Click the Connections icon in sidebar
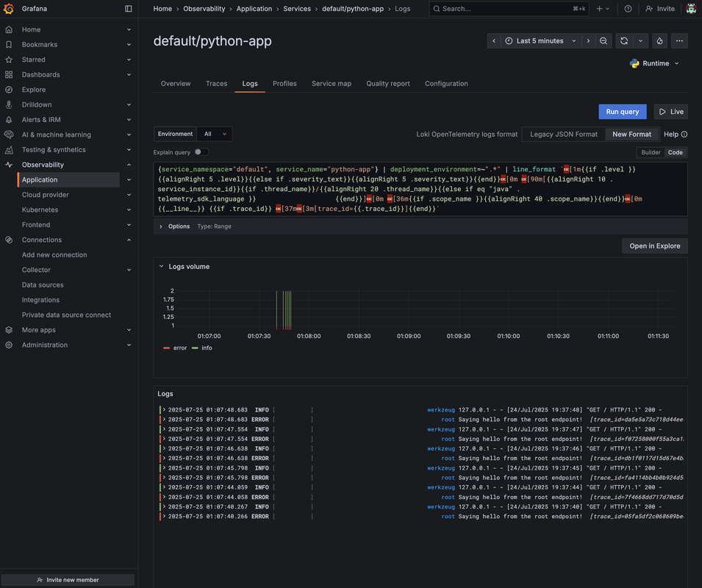The width and height of the screenshot is (702, 588). click(x=9, y=240)
